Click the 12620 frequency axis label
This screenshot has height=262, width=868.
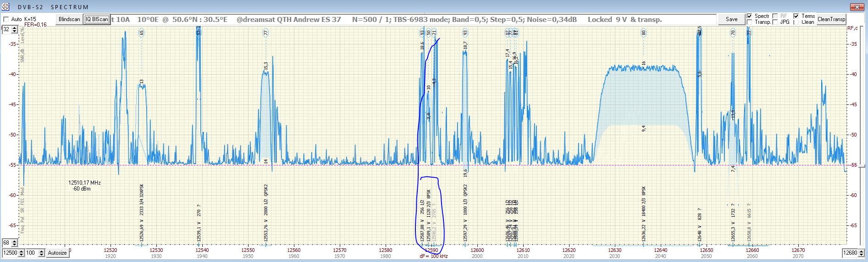pyautogui.click(x=569, y=251)
